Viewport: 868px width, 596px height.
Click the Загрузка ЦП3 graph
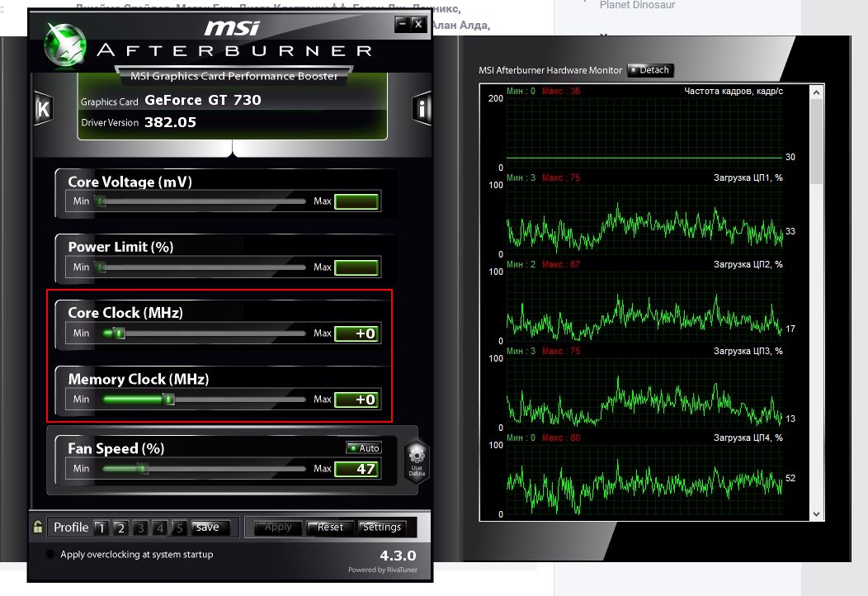644,393
